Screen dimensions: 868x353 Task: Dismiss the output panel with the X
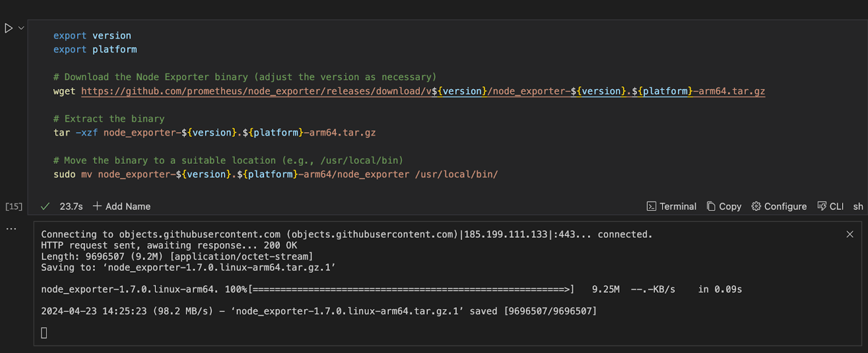click(x=850, y=234)
